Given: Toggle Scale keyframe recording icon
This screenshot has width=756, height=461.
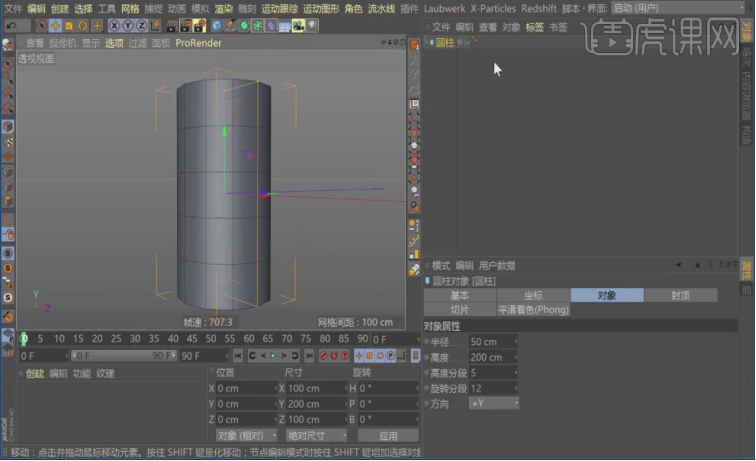Looking at the screenshot, I should click(369, 356).
